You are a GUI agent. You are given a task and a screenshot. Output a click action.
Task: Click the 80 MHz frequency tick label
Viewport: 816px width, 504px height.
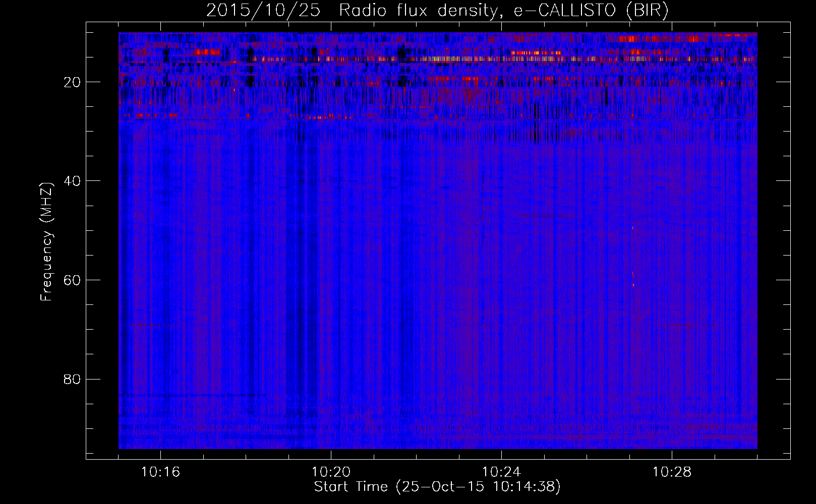tap(73, 379)
